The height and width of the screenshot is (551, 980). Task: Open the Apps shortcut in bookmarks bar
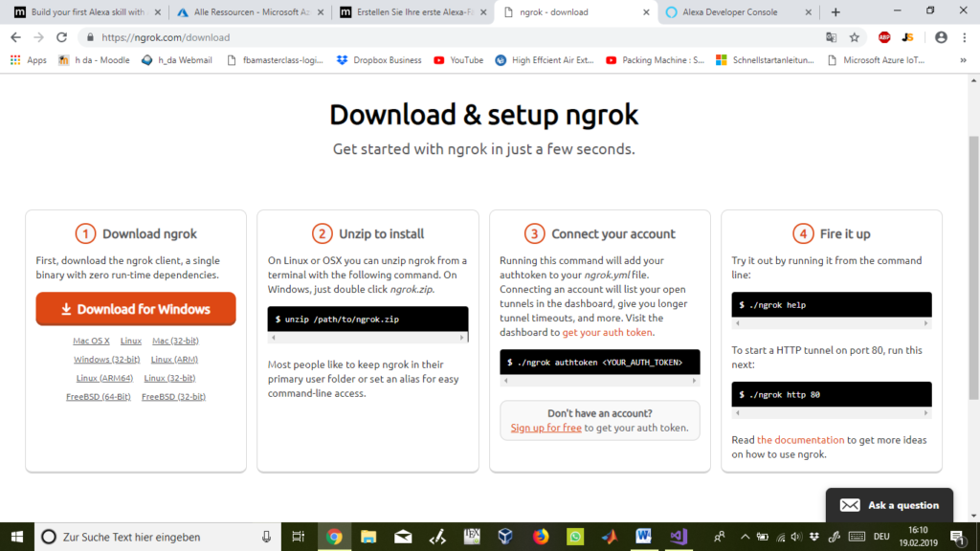(29, 60)
